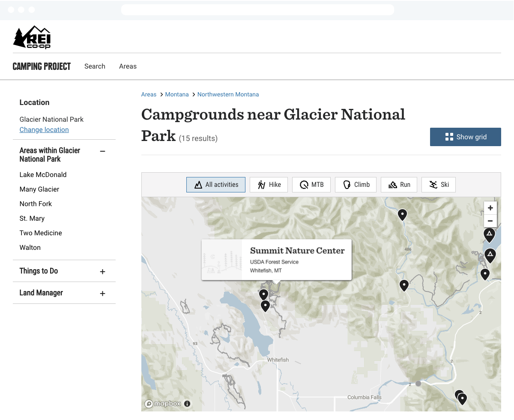Filter map by MTB activity

[x=311, y=185]
